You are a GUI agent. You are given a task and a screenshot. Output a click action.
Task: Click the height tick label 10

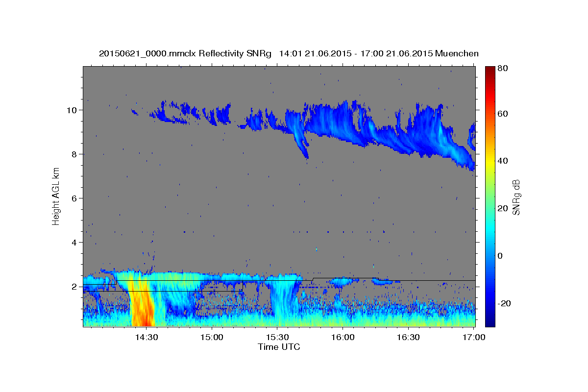[73, 110]
